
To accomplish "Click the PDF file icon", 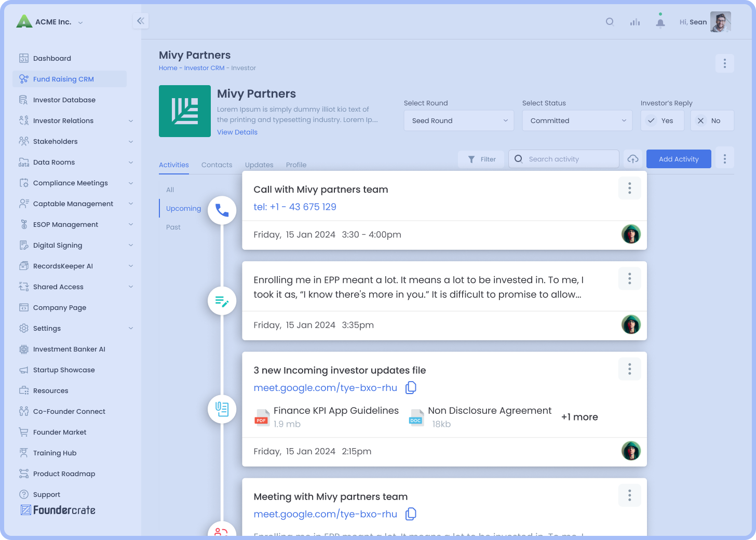I will [x=262, y=417].
